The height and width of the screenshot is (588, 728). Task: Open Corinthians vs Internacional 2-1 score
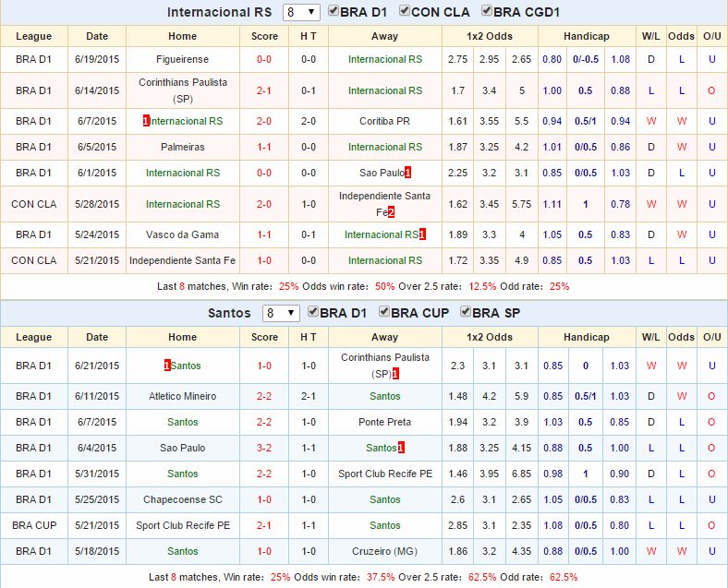(x=264, y=90)
